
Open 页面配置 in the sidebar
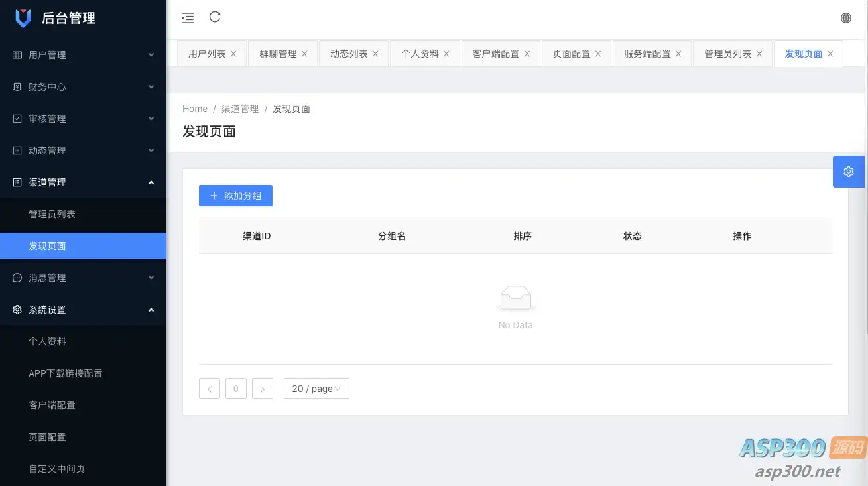click(83, 437)
